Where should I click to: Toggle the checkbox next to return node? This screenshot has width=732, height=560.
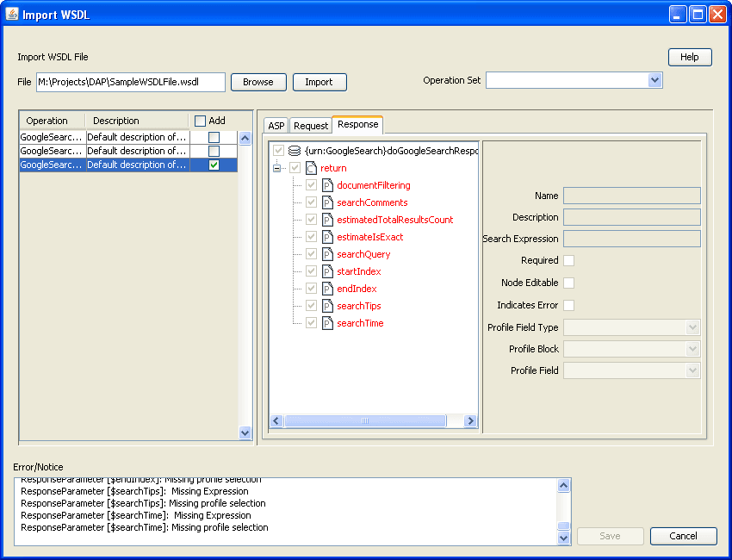pyautogui.click(x=295, y=168)
